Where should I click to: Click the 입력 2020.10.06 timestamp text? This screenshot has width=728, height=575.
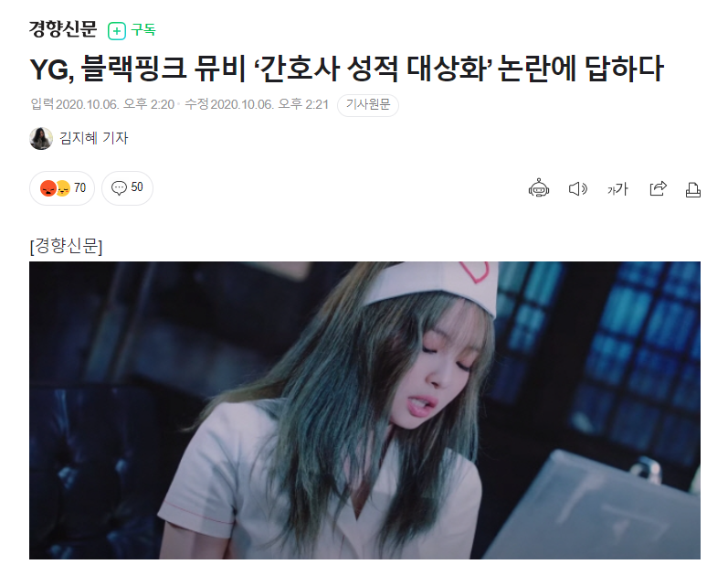(x=102, y=104)
